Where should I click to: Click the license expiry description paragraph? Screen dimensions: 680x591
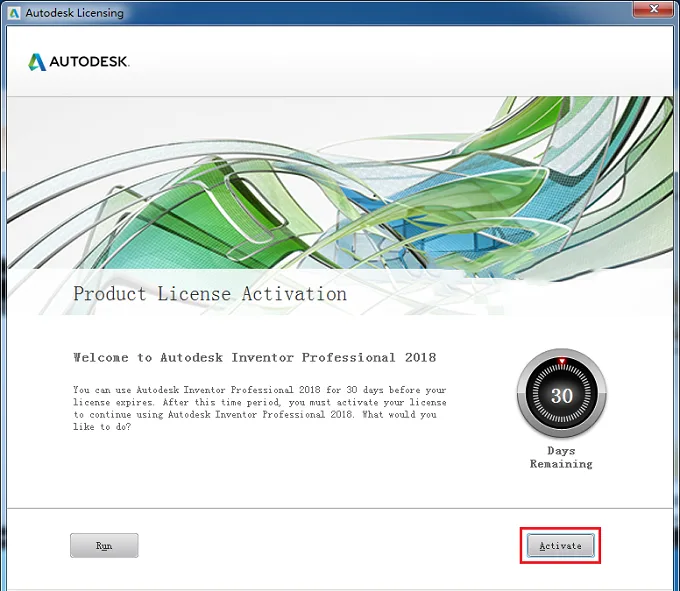pos(260,408)
